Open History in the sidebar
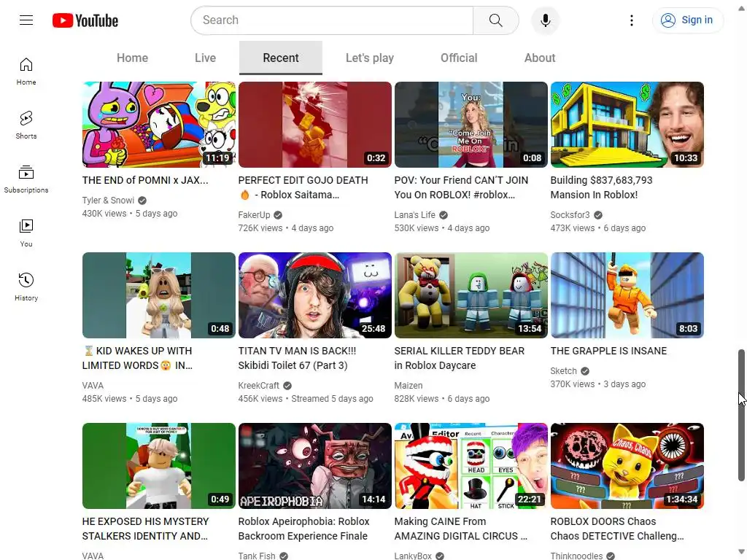Viewport: 747px width, 560px height. point(26,287)
